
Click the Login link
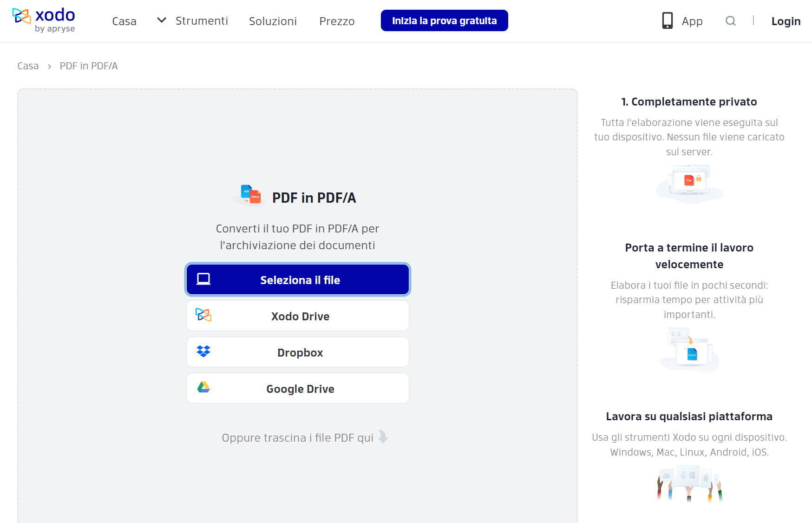(x=786, y=21)
